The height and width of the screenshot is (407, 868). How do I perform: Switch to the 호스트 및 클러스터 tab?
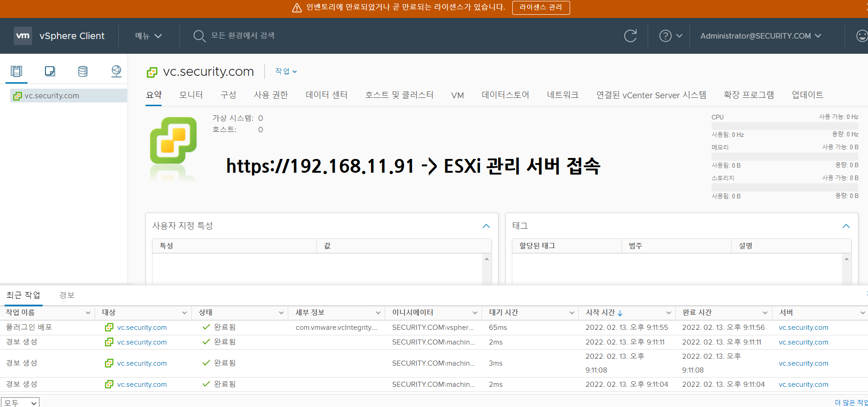click(x=399, y=95)
